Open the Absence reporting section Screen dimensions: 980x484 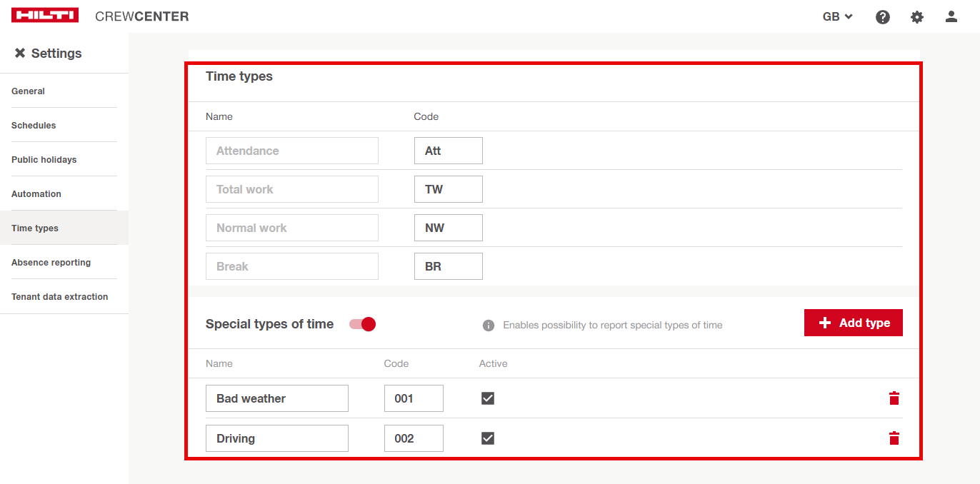click(x=51, y=263)
